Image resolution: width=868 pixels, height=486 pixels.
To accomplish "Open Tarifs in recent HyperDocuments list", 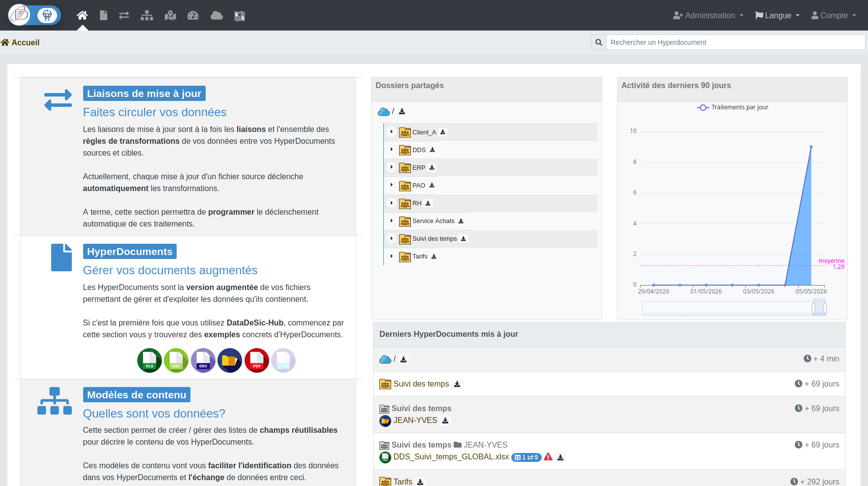I will click(x=403, y=482).
